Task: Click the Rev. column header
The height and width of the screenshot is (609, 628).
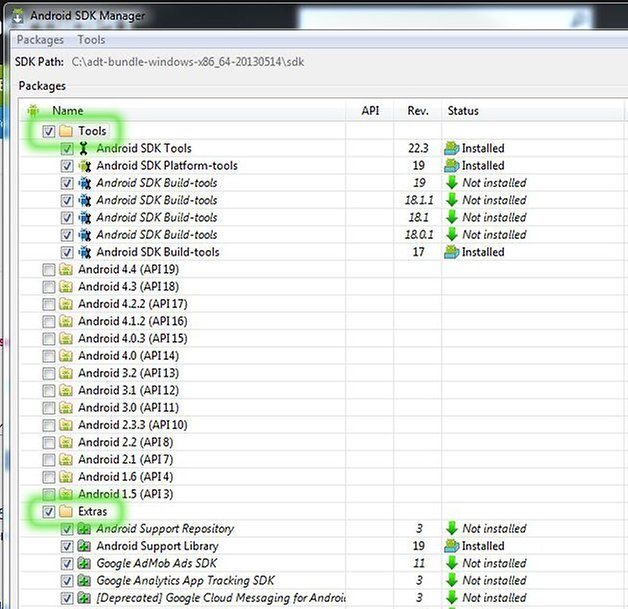Action: click(418, 111)
